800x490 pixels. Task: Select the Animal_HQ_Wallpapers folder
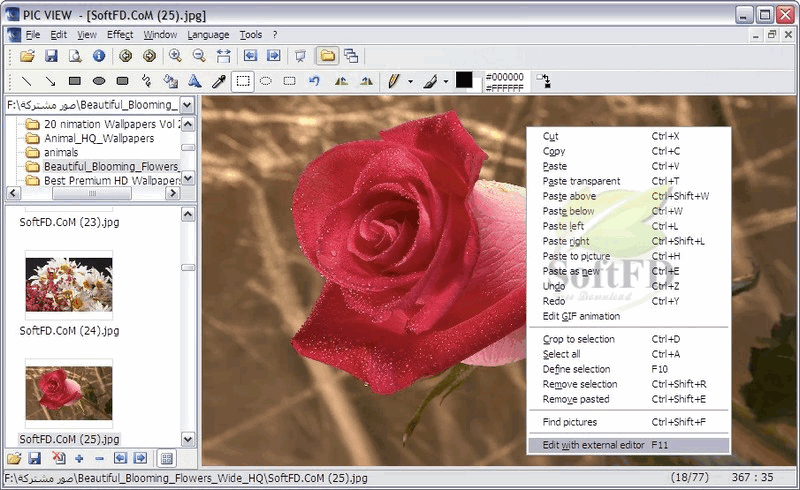pos(98,138)
